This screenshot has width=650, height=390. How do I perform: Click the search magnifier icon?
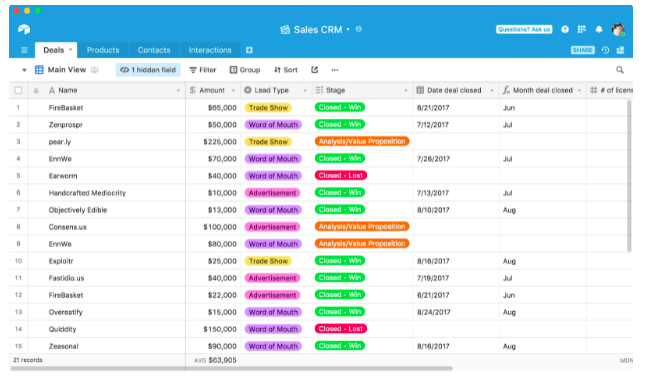pos(620,70)
